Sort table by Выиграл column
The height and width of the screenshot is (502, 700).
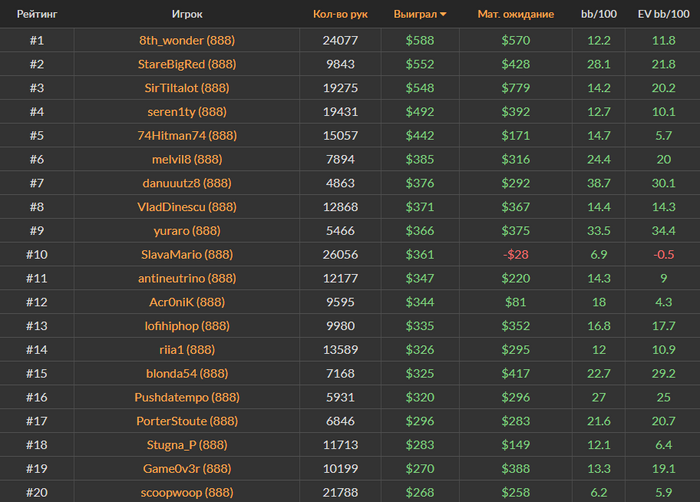click(x=414, y=15)
